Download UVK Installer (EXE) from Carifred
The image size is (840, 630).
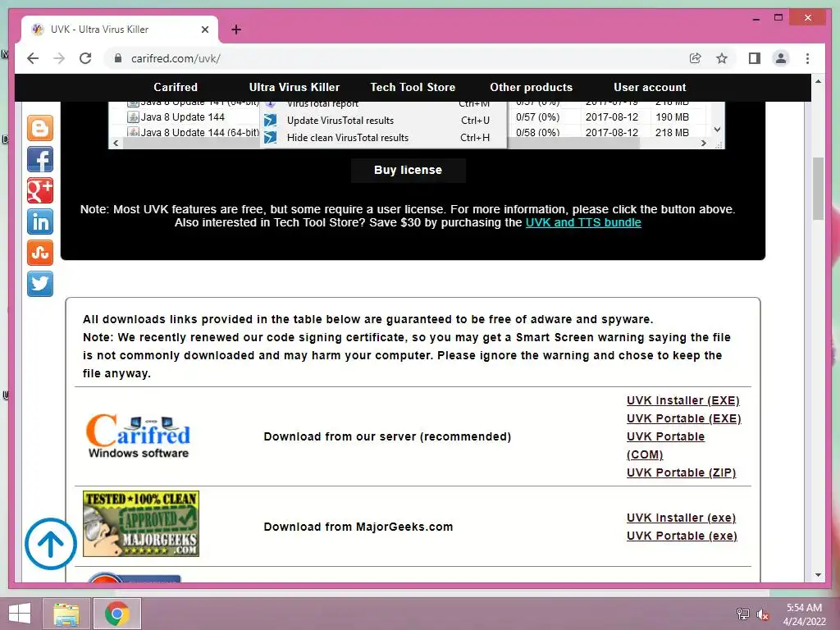point(683,400)
